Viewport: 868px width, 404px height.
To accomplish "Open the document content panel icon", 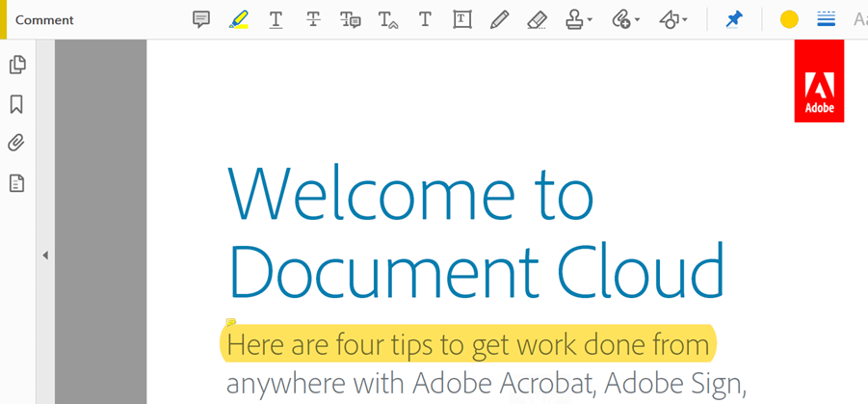I will (x=17, y=183).
